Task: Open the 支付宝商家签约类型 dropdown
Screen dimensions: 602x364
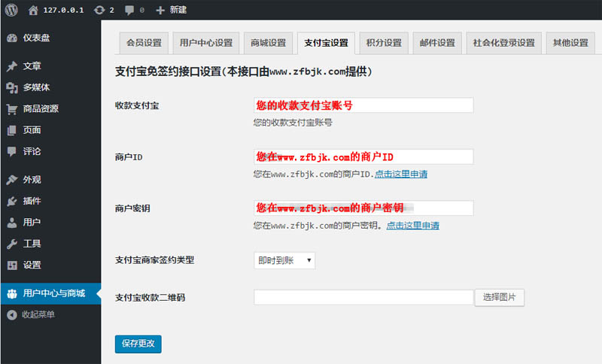Action: click(x=284, y=260)
